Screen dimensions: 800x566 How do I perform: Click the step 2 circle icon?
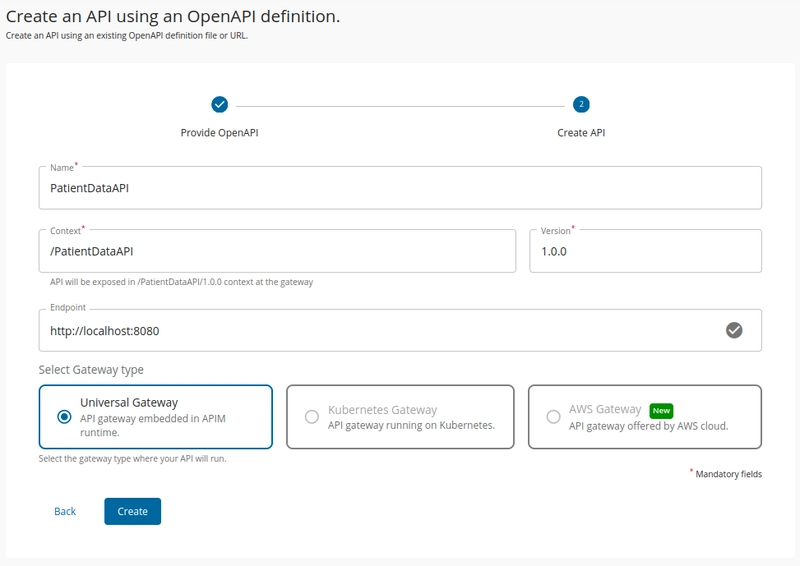pos(581,105)
